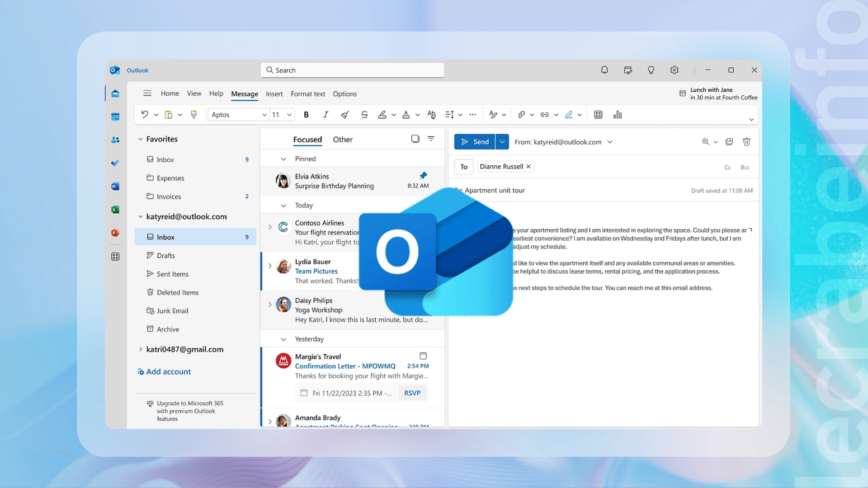
Task: Open the font name dropdown showing Aptos
Action: [239, 115]
